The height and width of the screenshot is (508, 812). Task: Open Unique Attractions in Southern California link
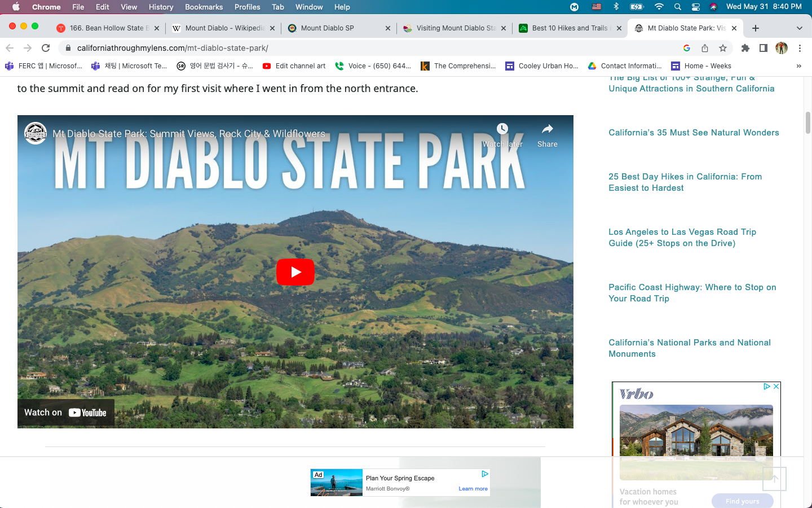coord(691,84)
